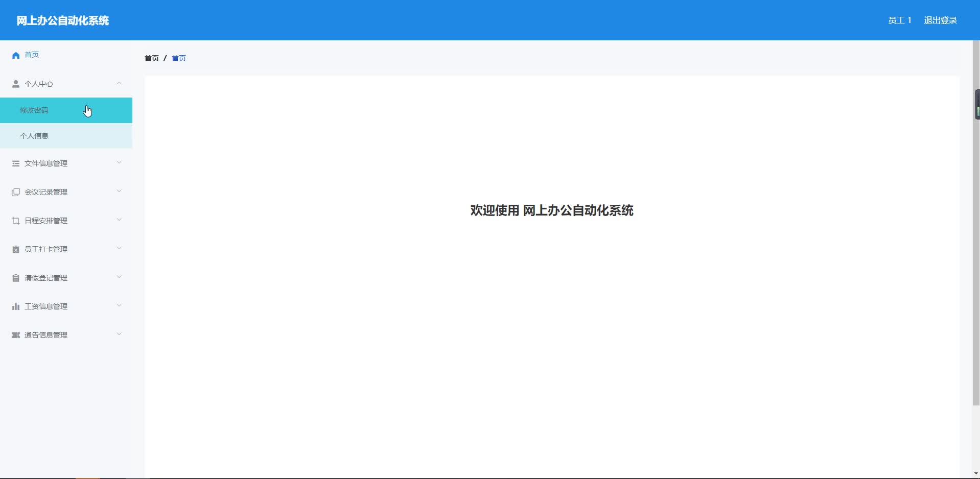This screenshot has width=980, height=479.
Task: Expand the 文件信息管理 dropdown arrow
Action: tap(119, 162)
